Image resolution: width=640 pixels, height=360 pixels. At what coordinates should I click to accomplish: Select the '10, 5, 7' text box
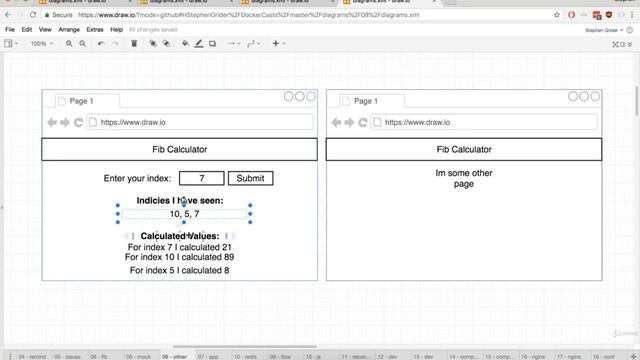(x=184, y=214)
